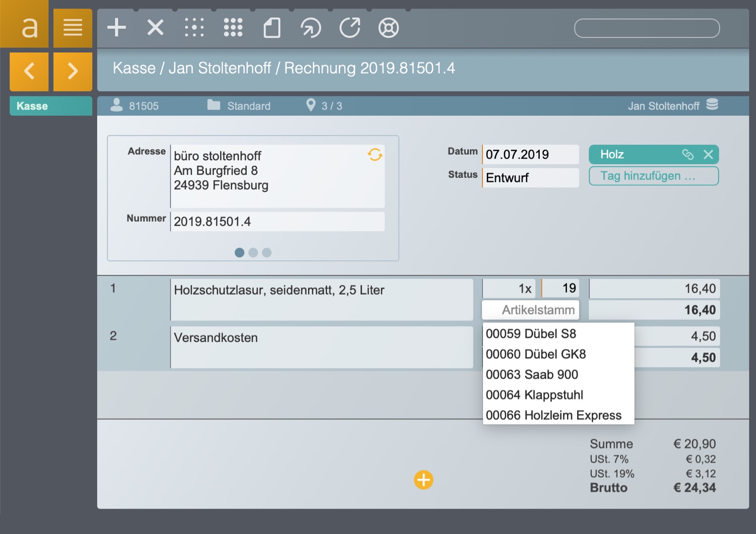Click 'Standard' label in info bar

click(x=248, y=106)
